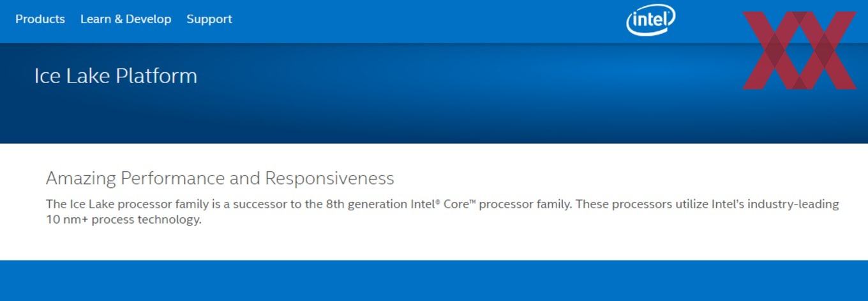This screenshot has width=868, height=301.
Task: Click the blue footer band at bottom
Action: point(434,281)
